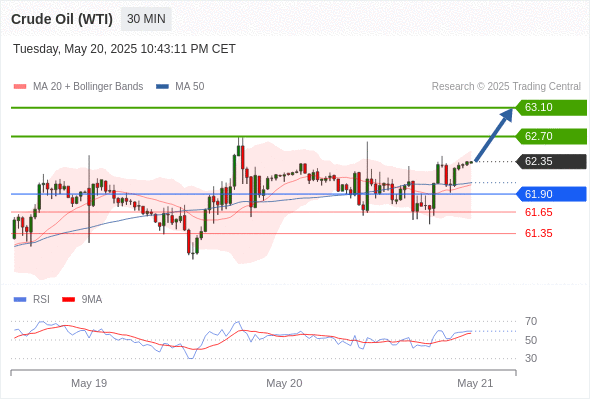The image size is (590, 400).
Task: Click the blue MA 50 legend swatch
Action: (162, 87)
